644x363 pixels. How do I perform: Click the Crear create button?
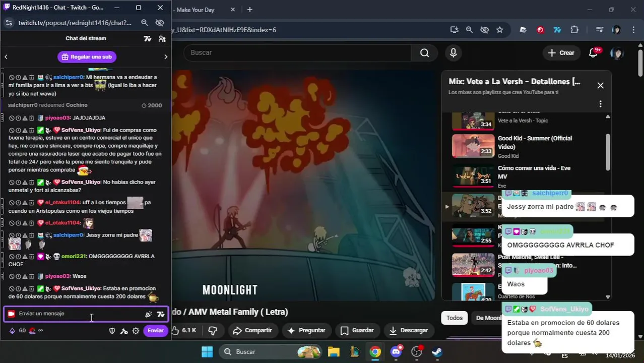[561, 53]
